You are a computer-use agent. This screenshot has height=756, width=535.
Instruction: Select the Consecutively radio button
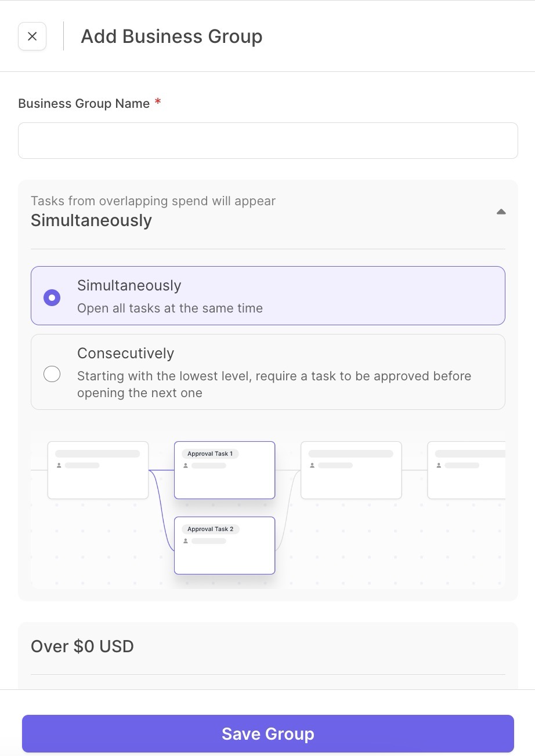click(52, 375)
